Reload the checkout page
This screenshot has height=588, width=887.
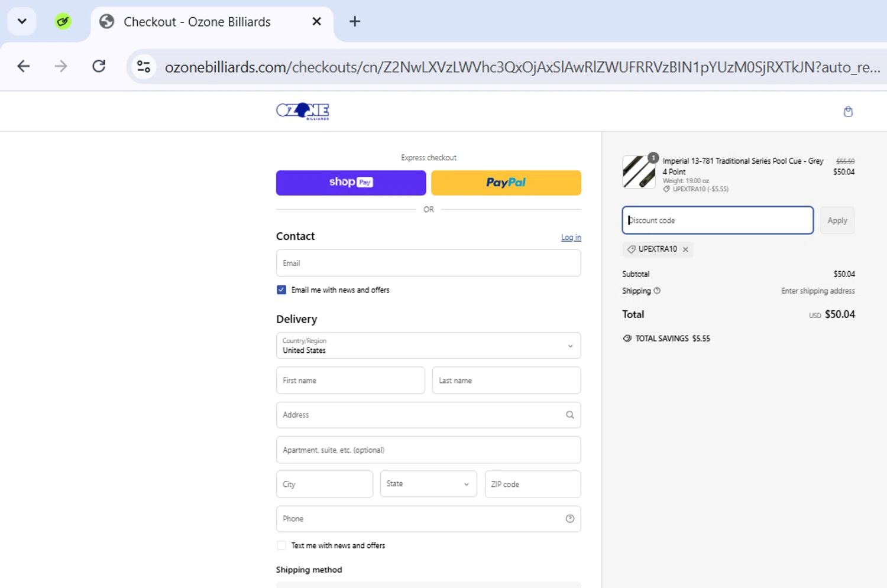(x=99, y=66)
